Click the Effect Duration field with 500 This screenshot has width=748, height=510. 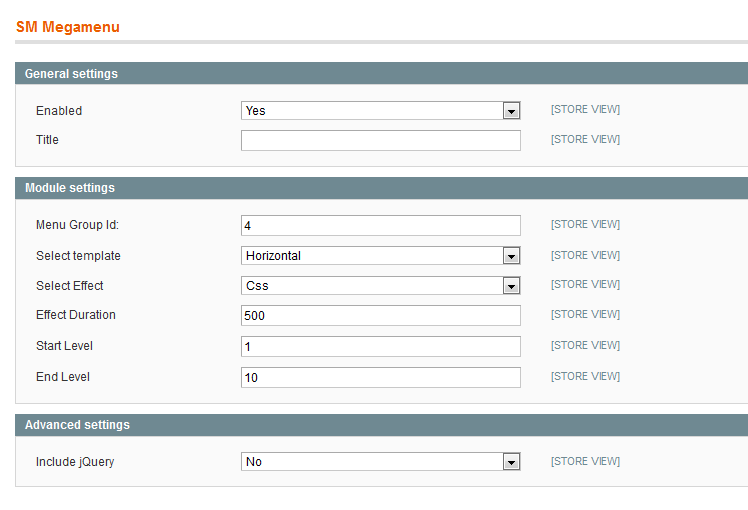click(x=380, y=315)
